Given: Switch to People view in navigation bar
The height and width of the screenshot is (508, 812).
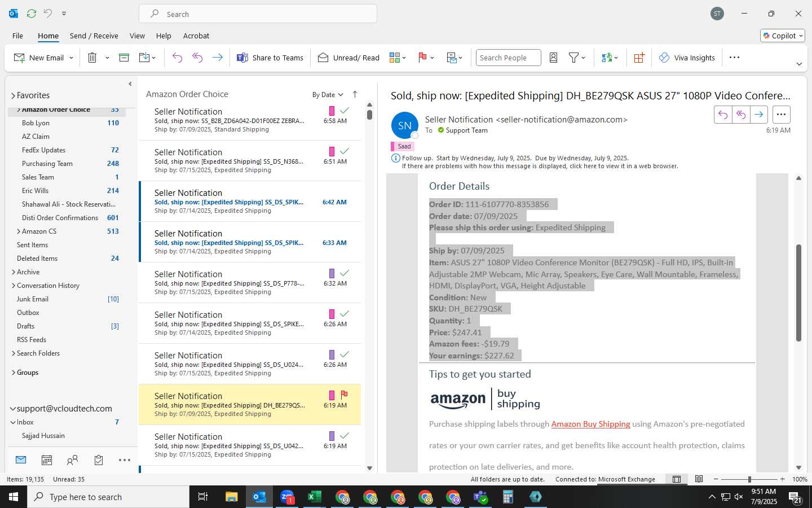Looking at the screenshot, I should (x=72, y=460).
